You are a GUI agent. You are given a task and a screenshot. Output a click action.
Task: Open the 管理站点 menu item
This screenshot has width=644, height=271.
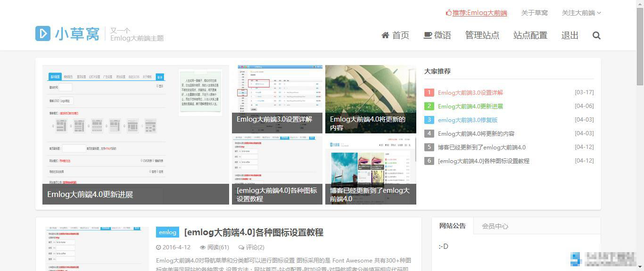(482, 35)
